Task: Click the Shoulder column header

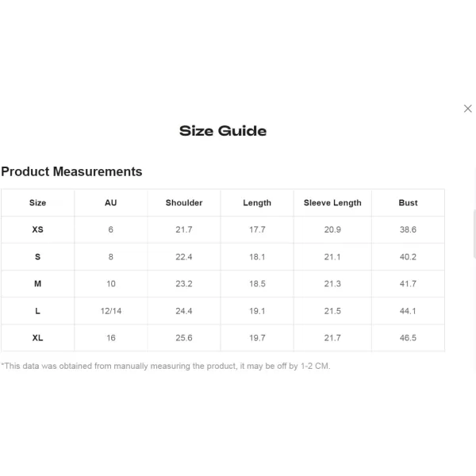Action: (x=184, y=203)
